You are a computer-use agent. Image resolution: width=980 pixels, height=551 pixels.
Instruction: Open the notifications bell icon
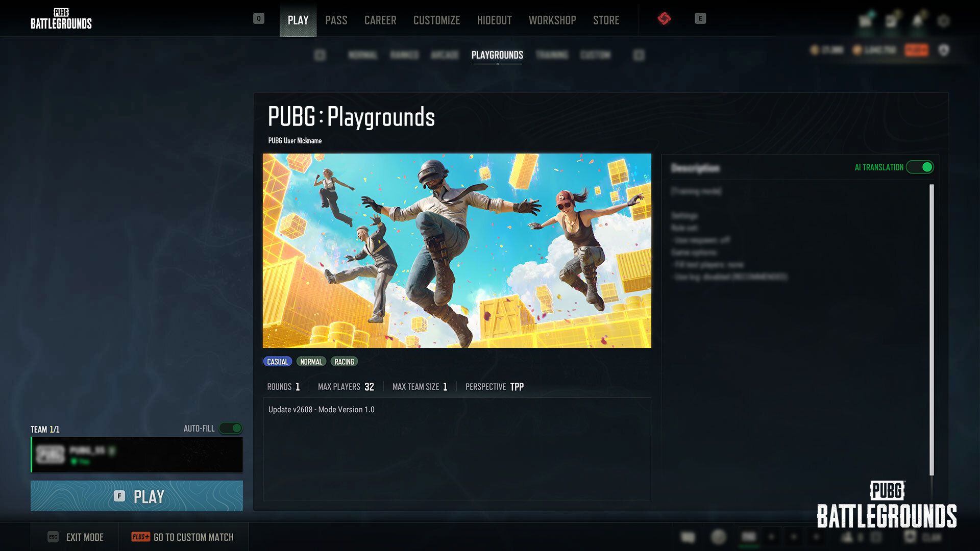[918, 20]
